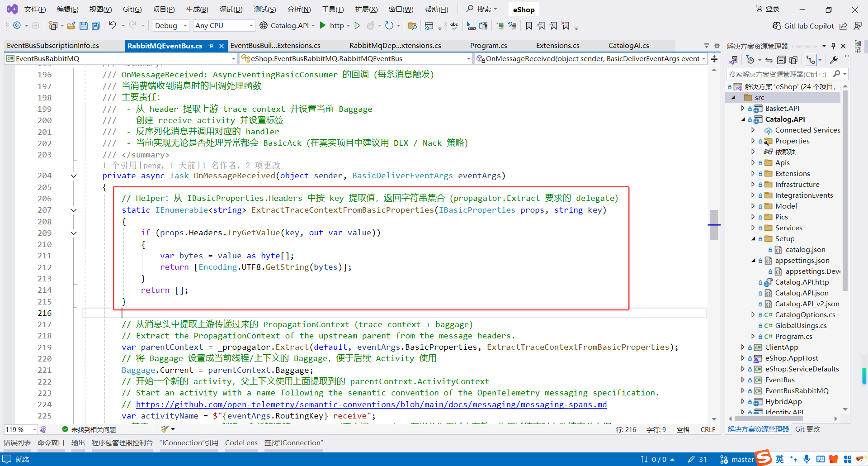Navigate backward using the toolbar arrow
Screen dimensions: 868x466
tap(17, 26)
